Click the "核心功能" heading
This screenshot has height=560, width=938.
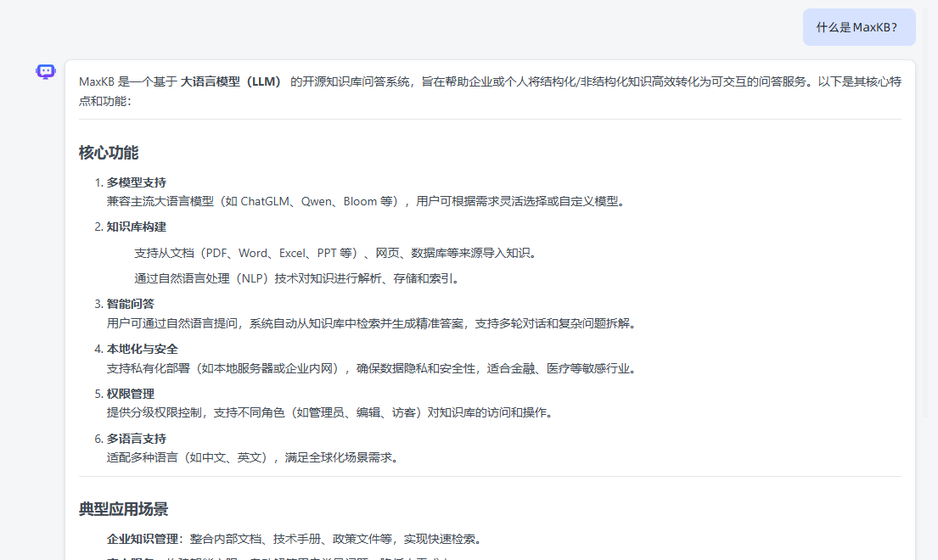(x=109, y=153)
